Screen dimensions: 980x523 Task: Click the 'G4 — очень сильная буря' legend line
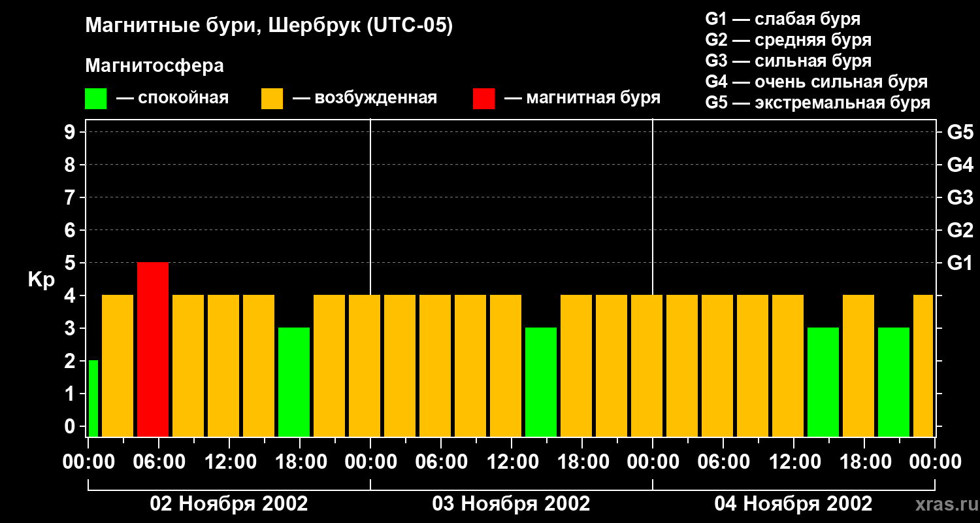tap(817, 82)
